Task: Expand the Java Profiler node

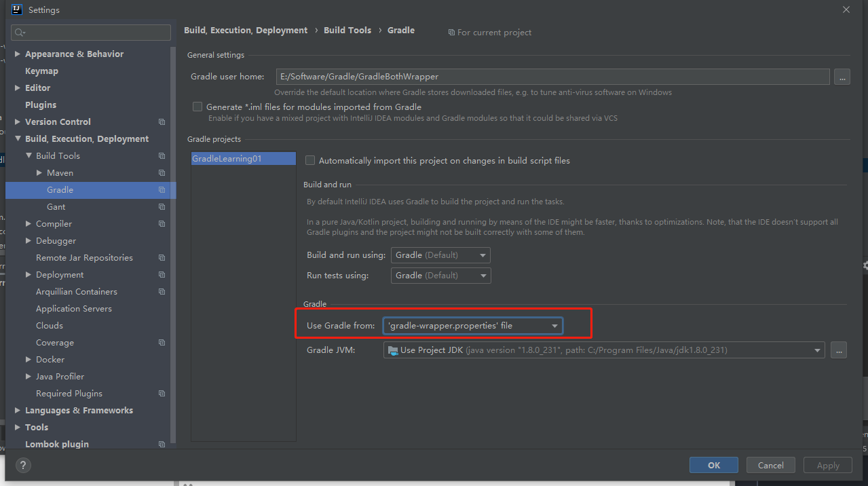Action: tap(29, 377)
